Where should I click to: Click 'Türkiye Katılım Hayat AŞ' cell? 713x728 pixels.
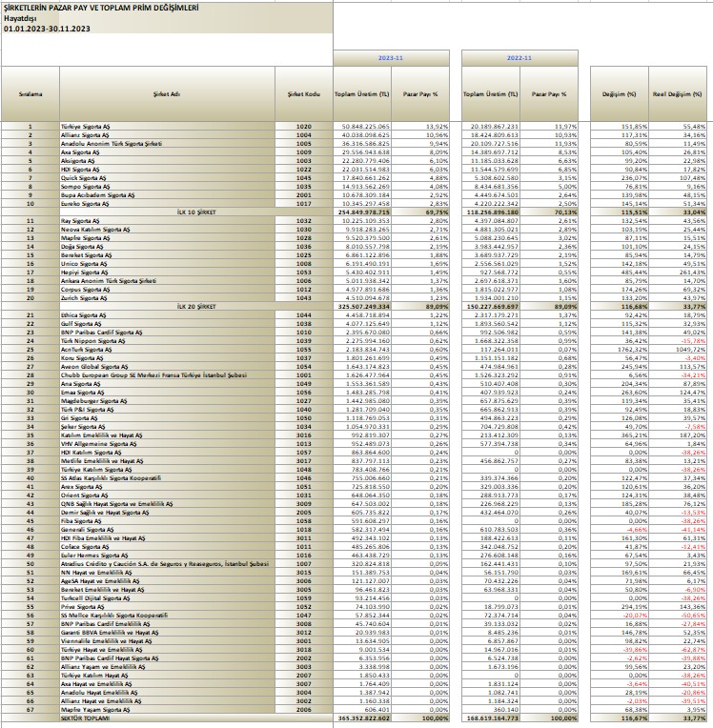pos(167,675)
